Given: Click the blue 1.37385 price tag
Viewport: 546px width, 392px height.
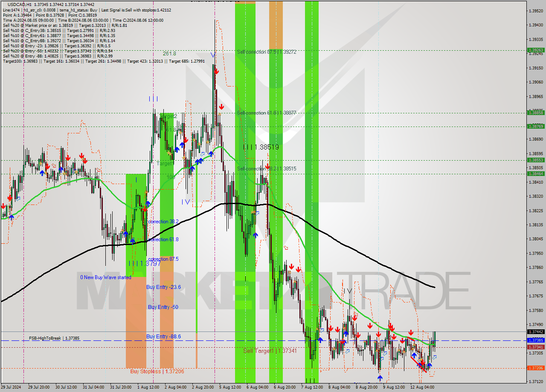Looking at the screenshot, I should pos(536,340).
